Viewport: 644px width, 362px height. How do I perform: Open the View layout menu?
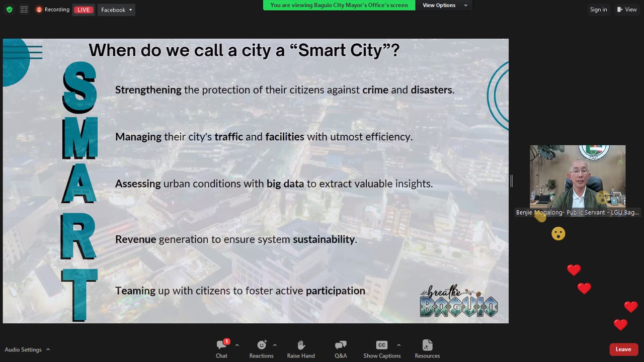pyautogui.click(x=627, y=10)
